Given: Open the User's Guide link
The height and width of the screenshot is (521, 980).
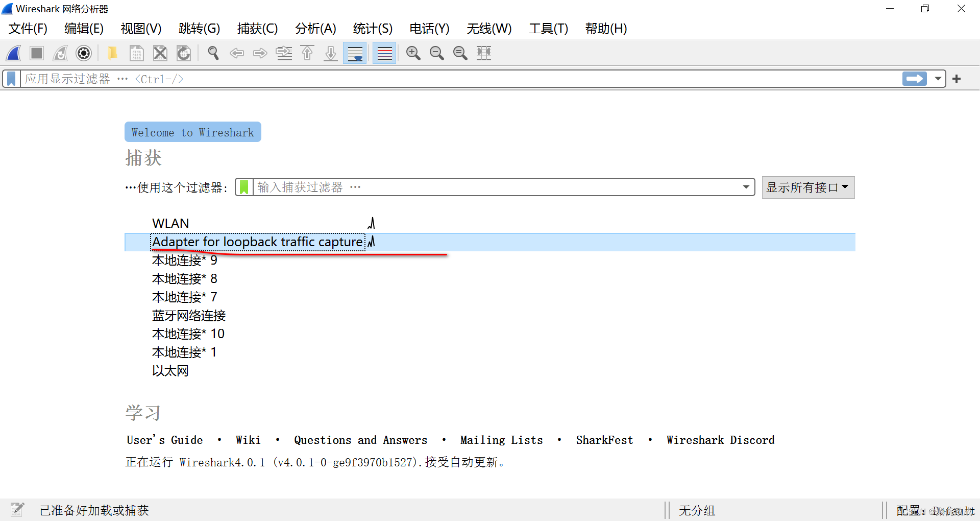Looking at the screenshot, I should tap(165, 440).
